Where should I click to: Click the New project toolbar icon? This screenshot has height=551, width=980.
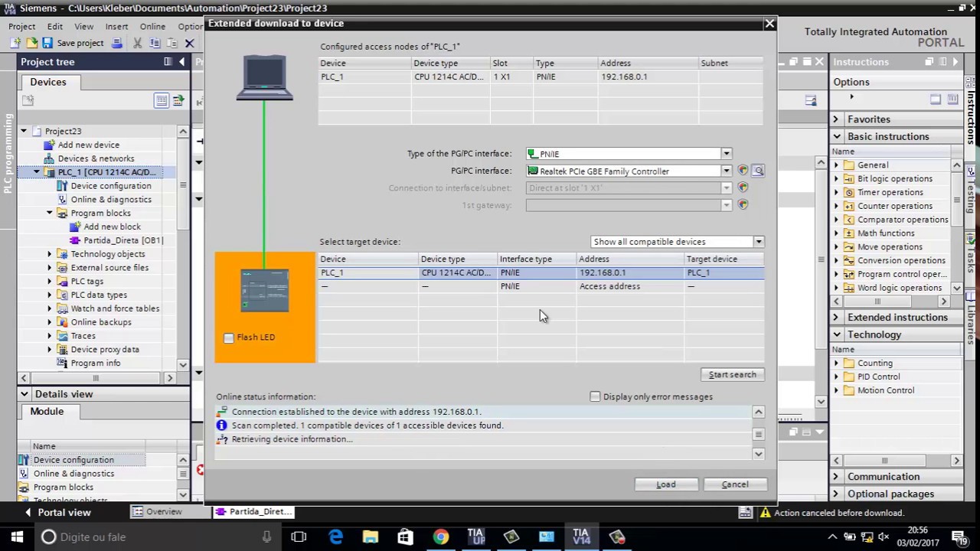pos(15,43)
